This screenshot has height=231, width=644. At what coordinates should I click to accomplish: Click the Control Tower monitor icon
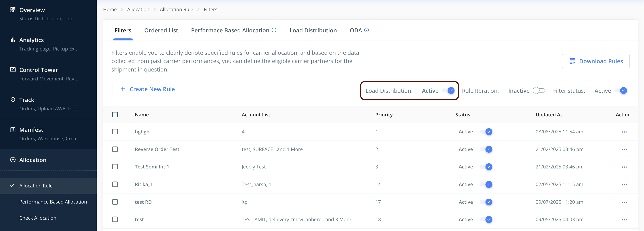tap(13, 70)
